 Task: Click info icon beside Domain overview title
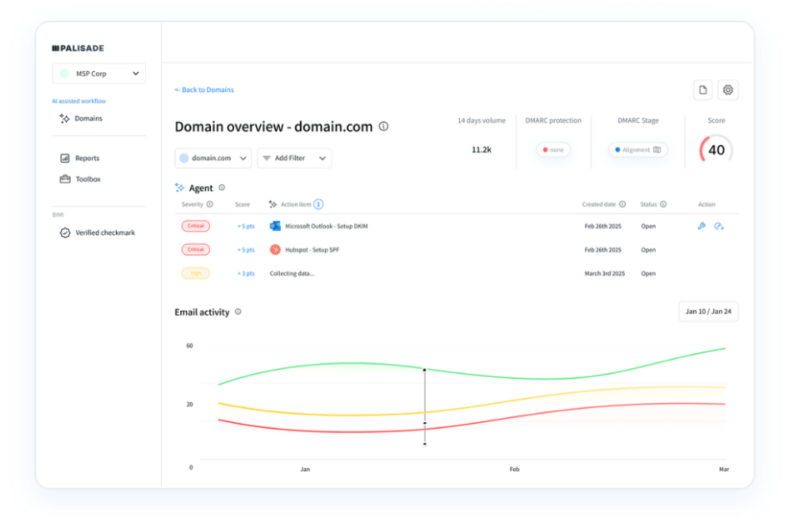pos(384,126)
